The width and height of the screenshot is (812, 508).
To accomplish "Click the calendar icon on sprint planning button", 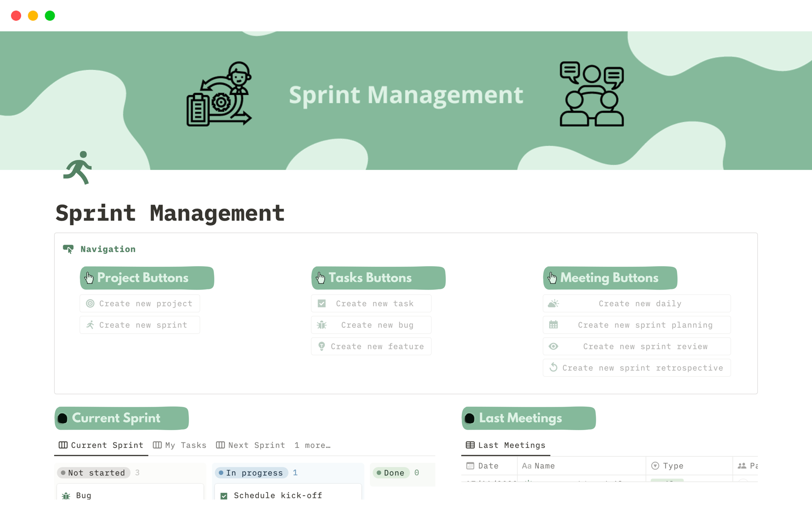I will 553,325.
